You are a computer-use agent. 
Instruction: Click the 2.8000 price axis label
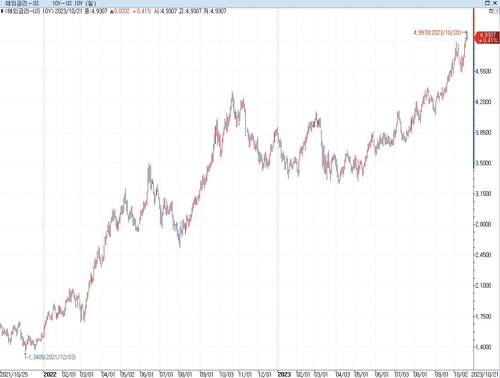point(483,224)
